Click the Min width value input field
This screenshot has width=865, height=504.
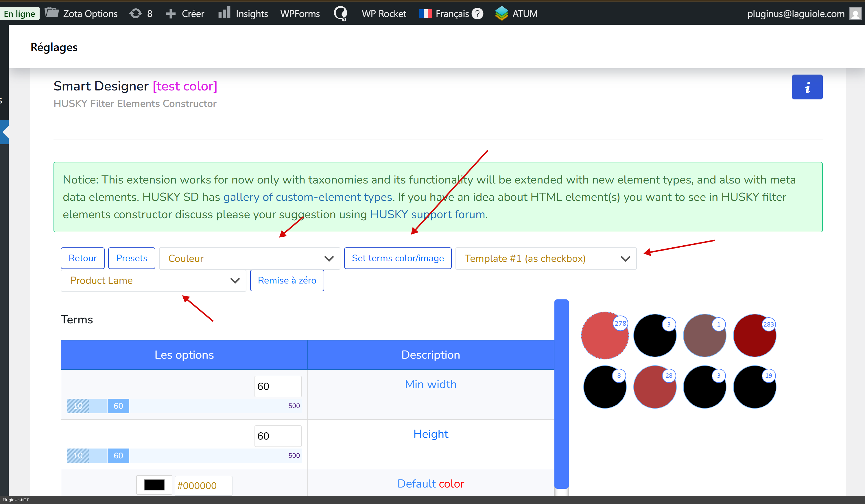click(277, 386)
